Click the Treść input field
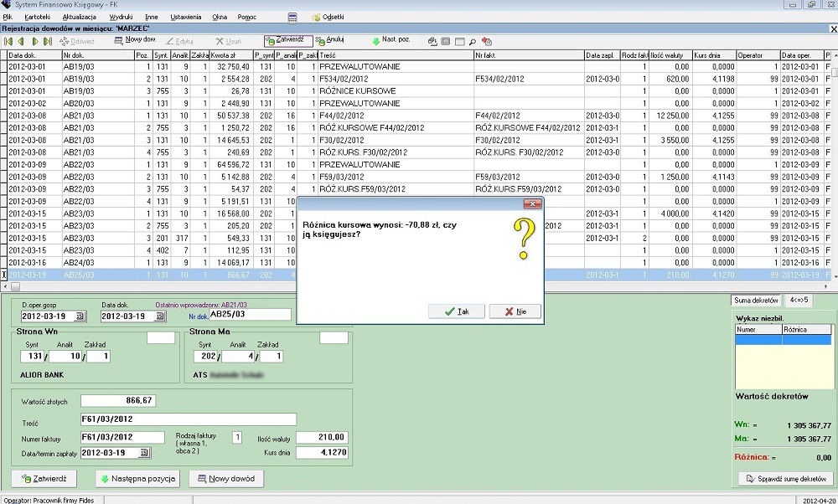Image resolution: width=838 pixels, height=504 pixels. 188,419
